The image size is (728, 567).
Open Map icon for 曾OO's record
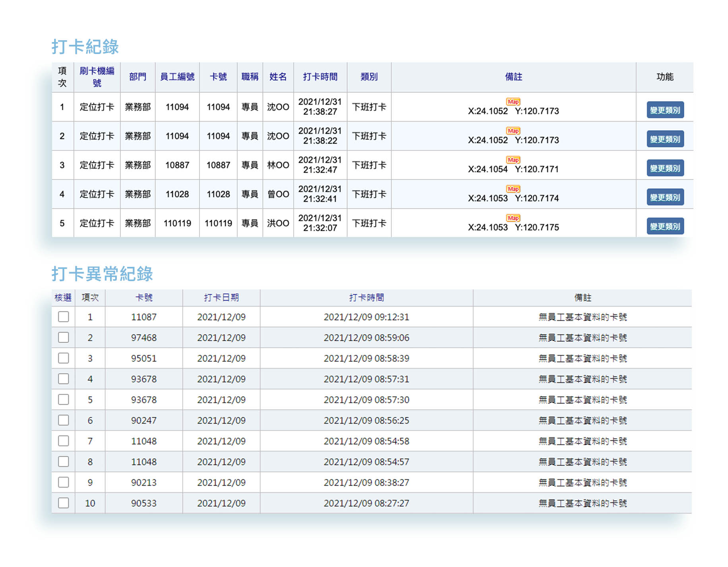(x=513, y=189)
